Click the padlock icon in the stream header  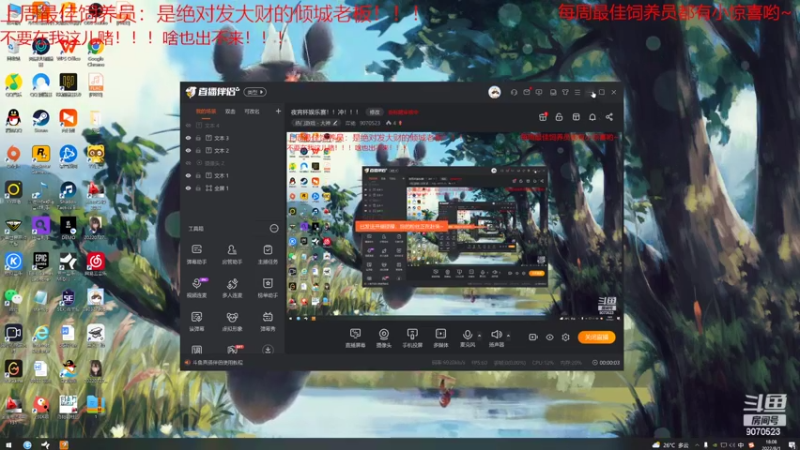(559, 117)
